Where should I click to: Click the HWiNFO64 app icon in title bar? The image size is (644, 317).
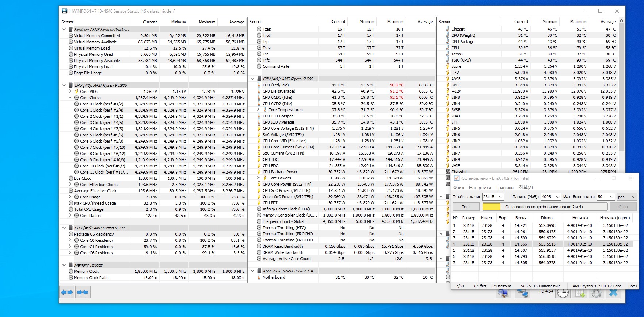64,11
